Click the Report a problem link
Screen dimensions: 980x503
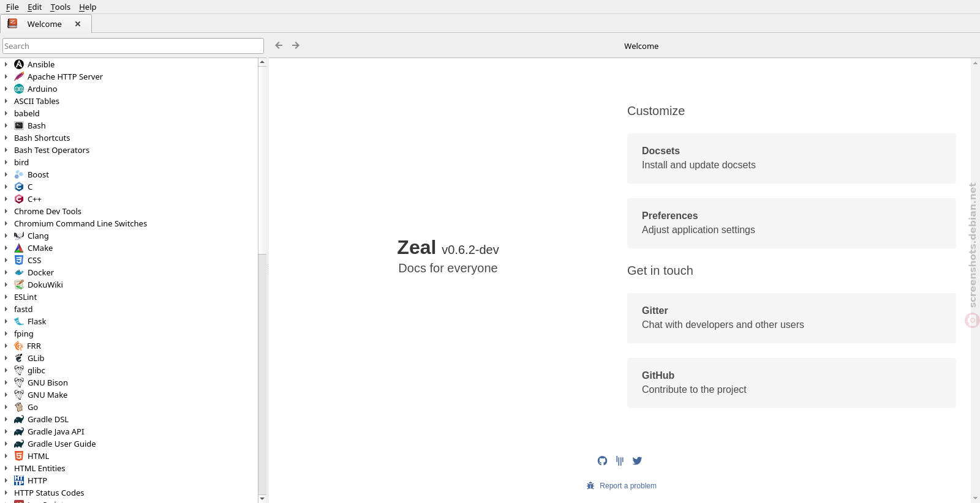[x=628, y=486]
